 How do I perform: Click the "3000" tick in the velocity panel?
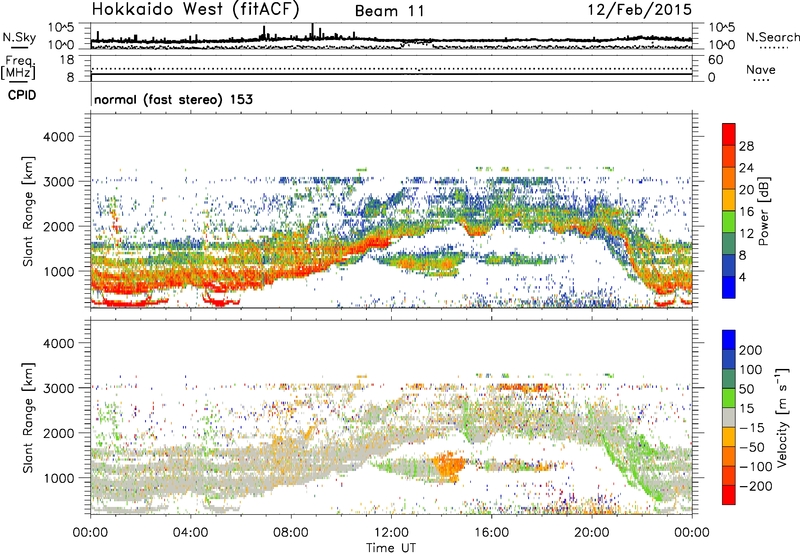(x=59, y=388)
